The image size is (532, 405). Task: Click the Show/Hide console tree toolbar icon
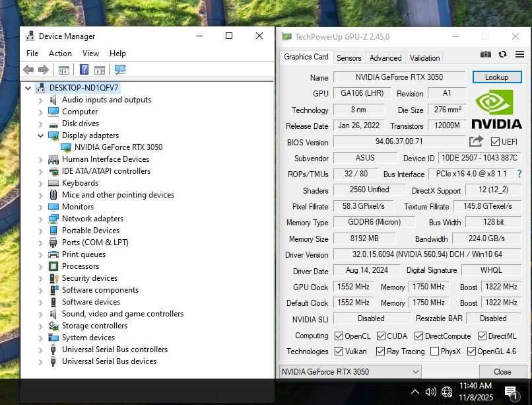click(64, 70)
